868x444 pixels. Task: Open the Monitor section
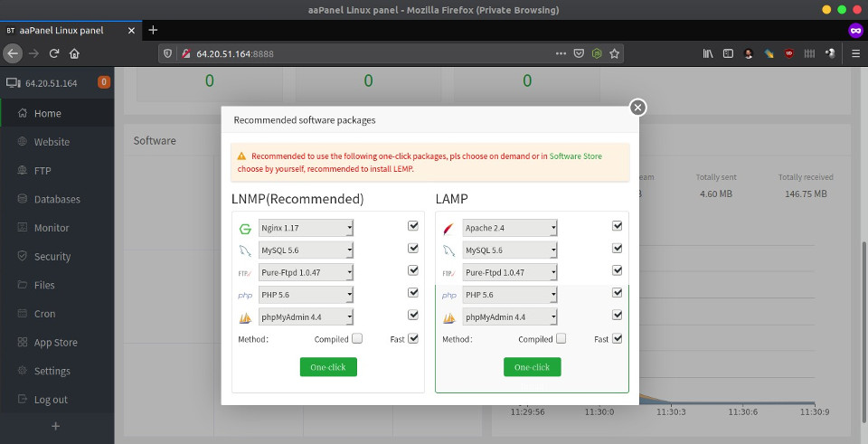[57, 228]
